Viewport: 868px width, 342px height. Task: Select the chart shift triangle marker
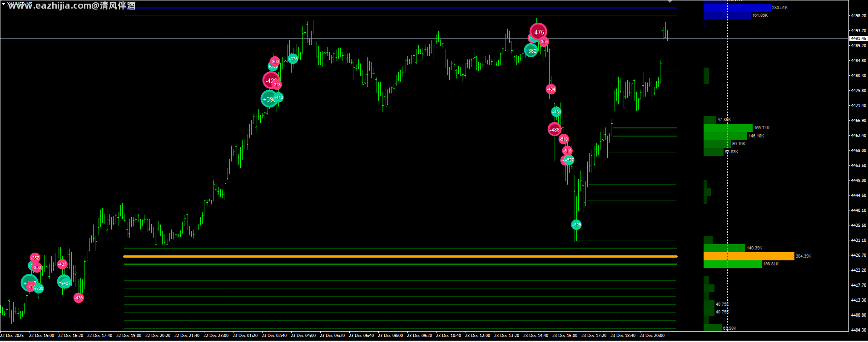[670, 1]
